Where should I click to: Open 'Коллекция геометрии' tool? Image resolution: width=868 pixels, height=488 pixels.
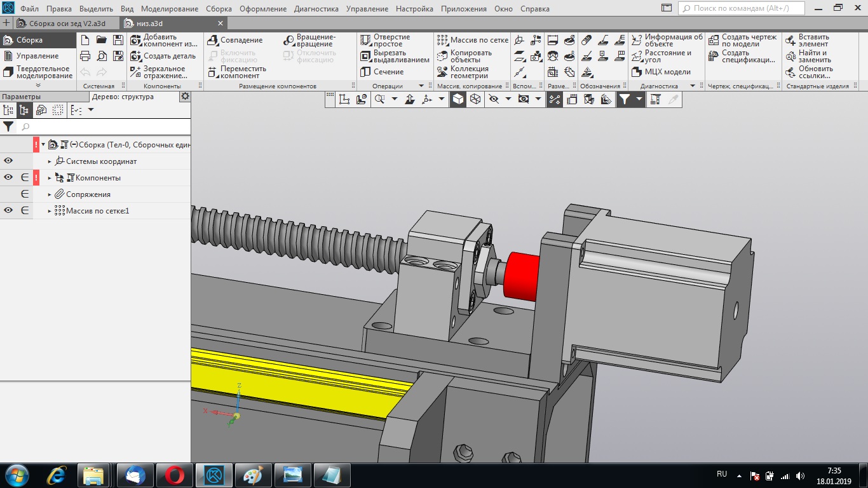pyautogui.click(x=463, y=72)
